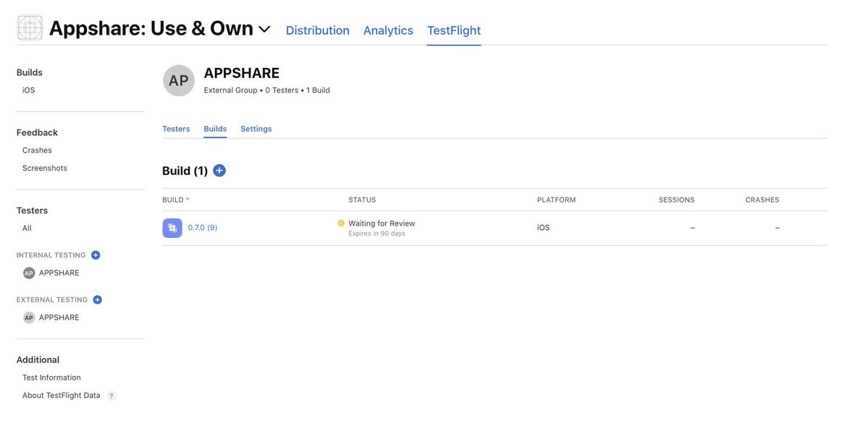Open the Internal Testing APPSHARE group

pos(51,273)
